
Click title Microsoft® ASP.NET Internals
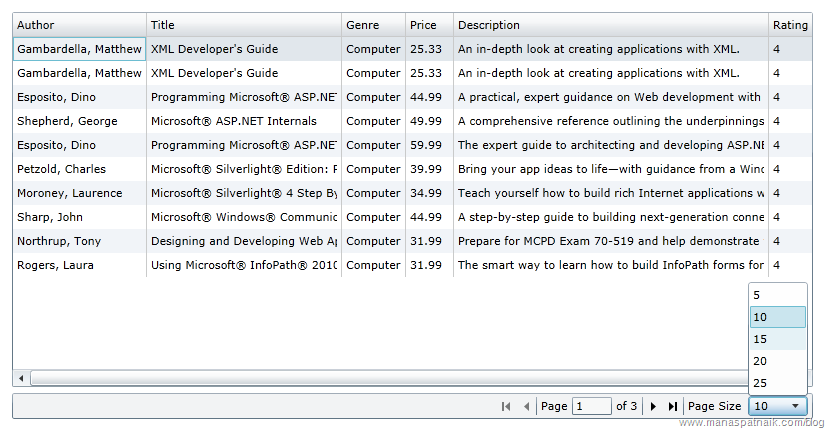pyautogui.click(x=244, y=121)
